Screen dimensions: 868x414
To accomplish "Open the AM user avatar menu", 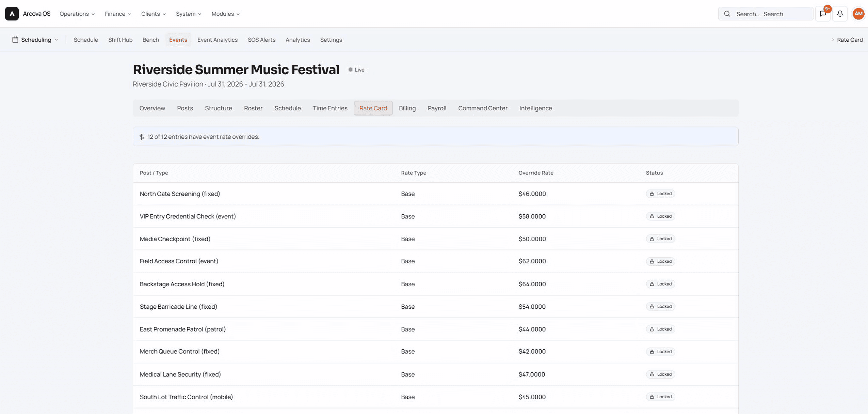I will [x=858, y=14].
